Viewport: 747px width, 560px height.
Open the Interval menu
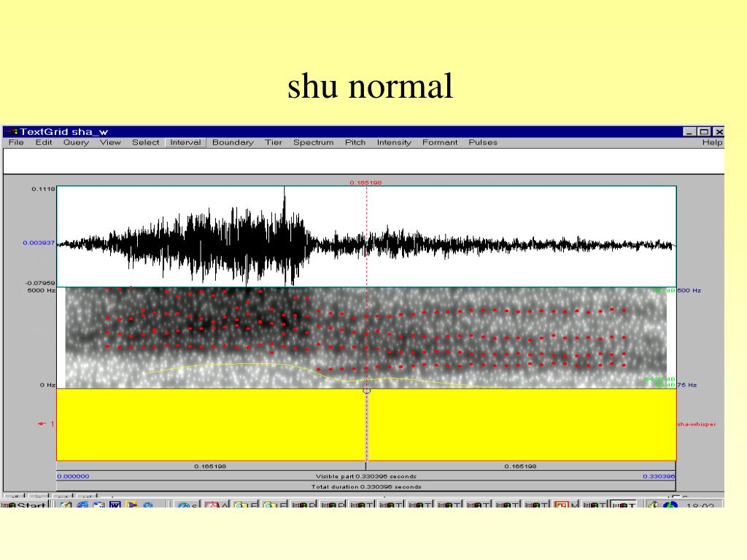pos(185,142)
